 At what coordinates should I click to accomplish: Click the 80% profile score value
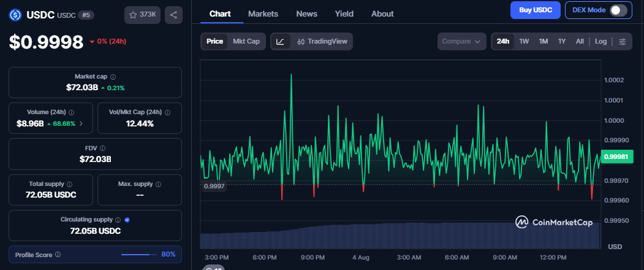169,255
